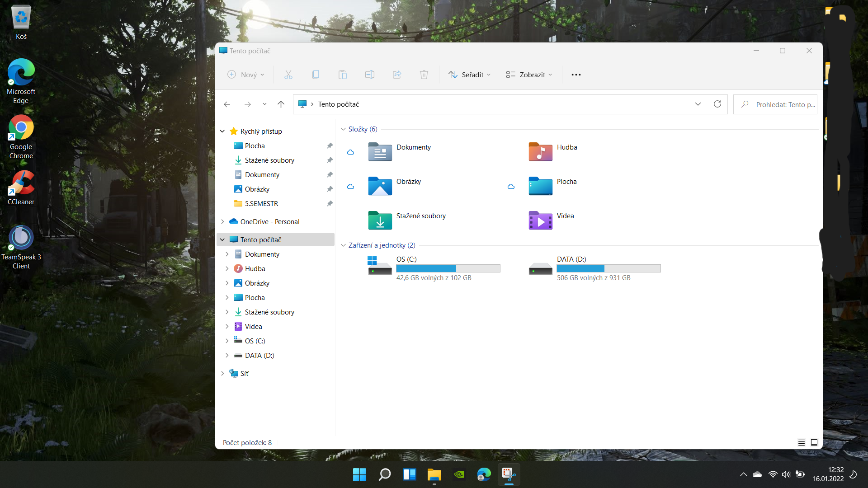Open the address bar history dropdown
The image size is (868, 488).
pos(698,104)
